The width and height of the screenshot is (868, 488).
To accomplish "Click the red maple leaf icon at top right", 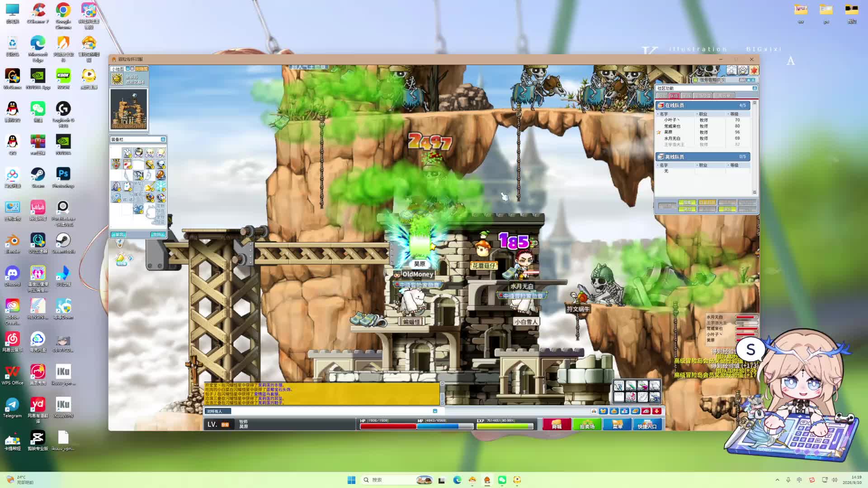I will pos(754,70).
